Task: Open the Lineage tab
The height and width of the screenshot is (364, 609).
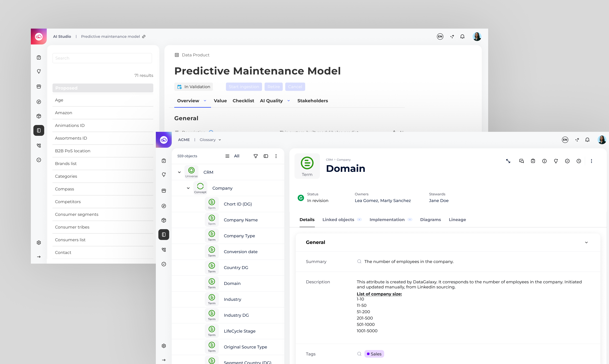Action: (457, 219)
